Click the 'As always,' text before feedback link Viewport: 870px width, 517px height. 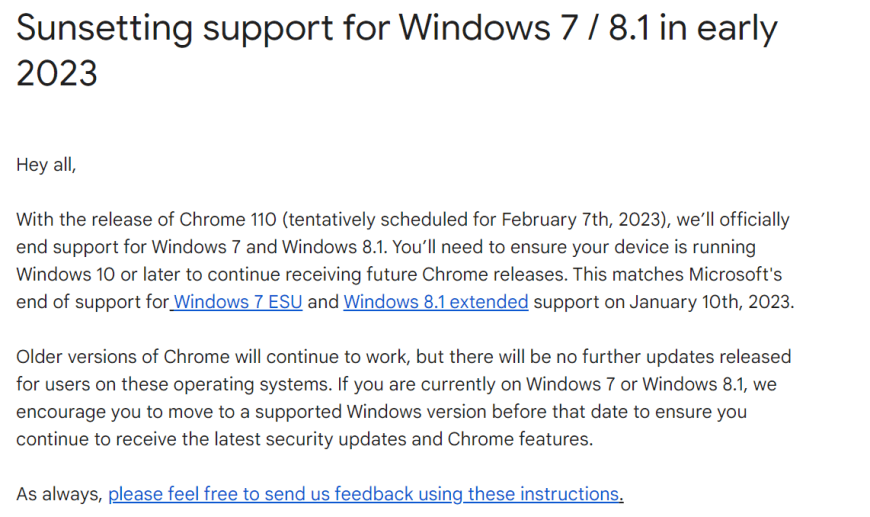(59, 494)
